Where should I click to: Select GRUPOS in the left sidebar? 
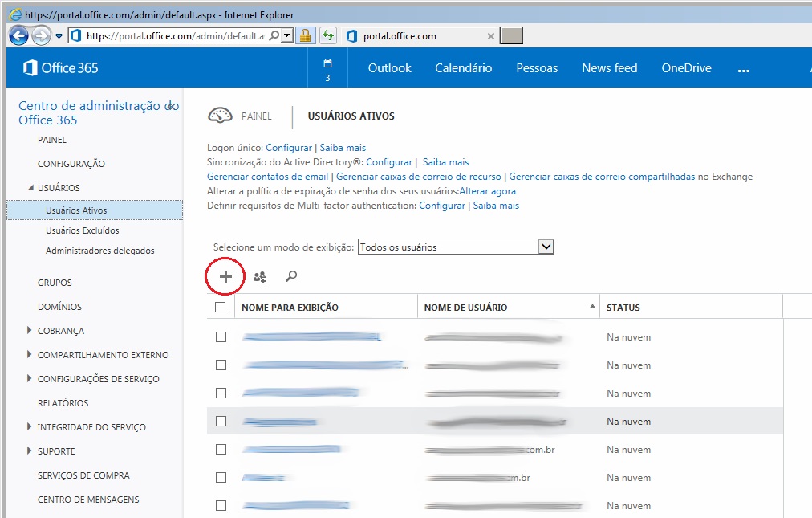coord(55,283)
